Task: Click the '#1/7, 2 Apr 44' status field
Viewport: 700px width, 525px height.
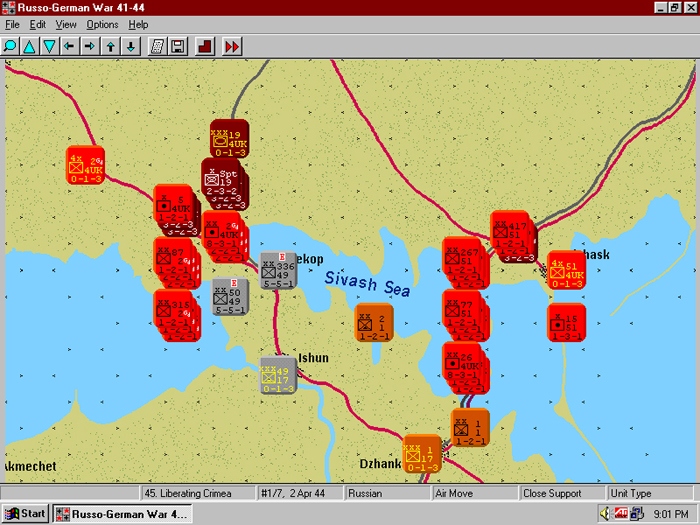Action: point(300,493)
